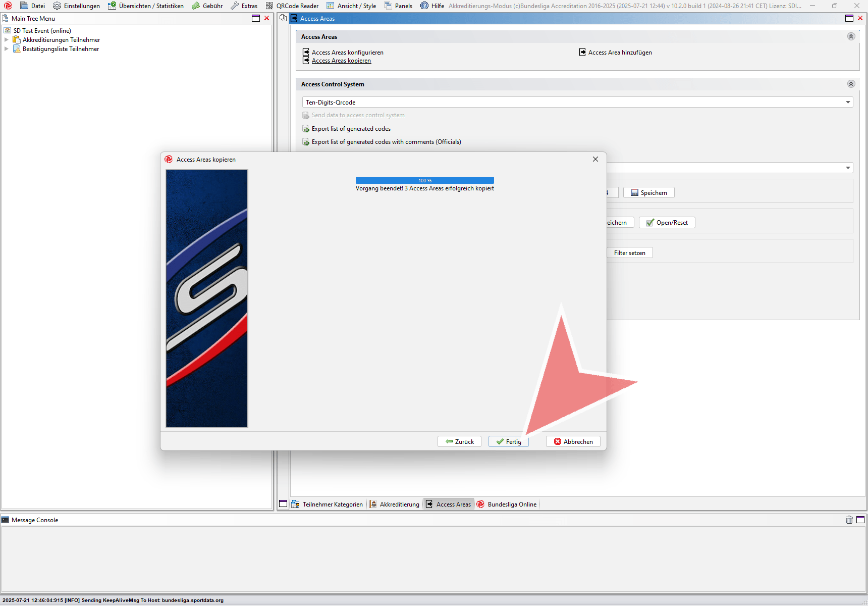
Task: Expand Bestätigungsliste Teilnehmer tree node
Action: point(6,48)
